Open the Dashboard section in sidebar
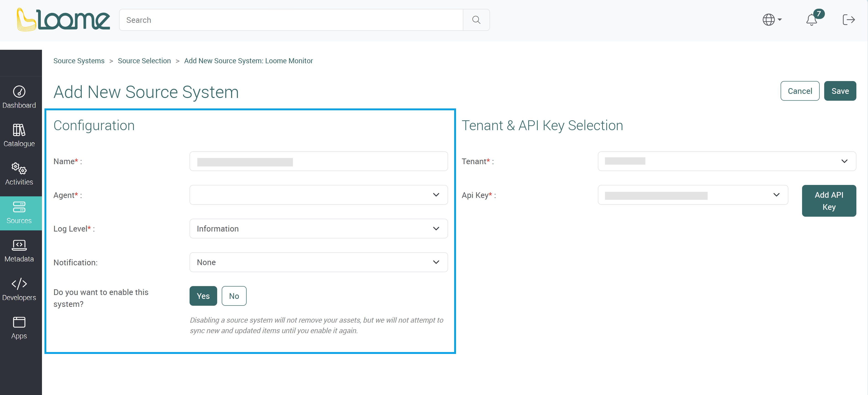The width and height of the screenshot is (868, 395). (19, 97)
